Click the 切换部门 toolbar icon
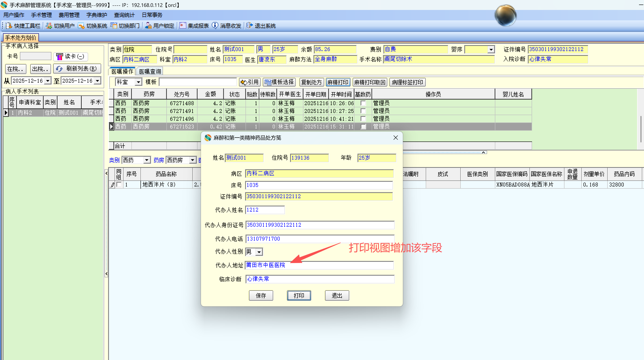The image size is (644, 360). tap(114, 26)
